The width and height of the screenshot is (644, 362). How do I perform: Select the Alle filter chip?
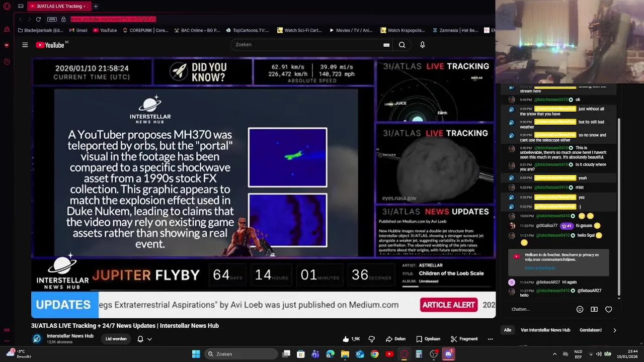point(508,330)
